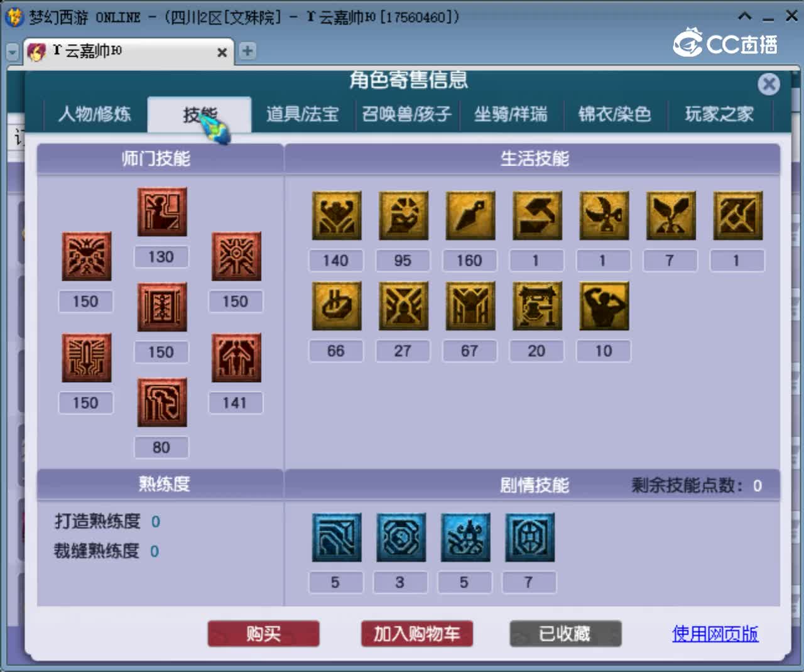The image size is (804, 672).
Task: Click the blue story skill icon level 3
Action: point(401,538)
